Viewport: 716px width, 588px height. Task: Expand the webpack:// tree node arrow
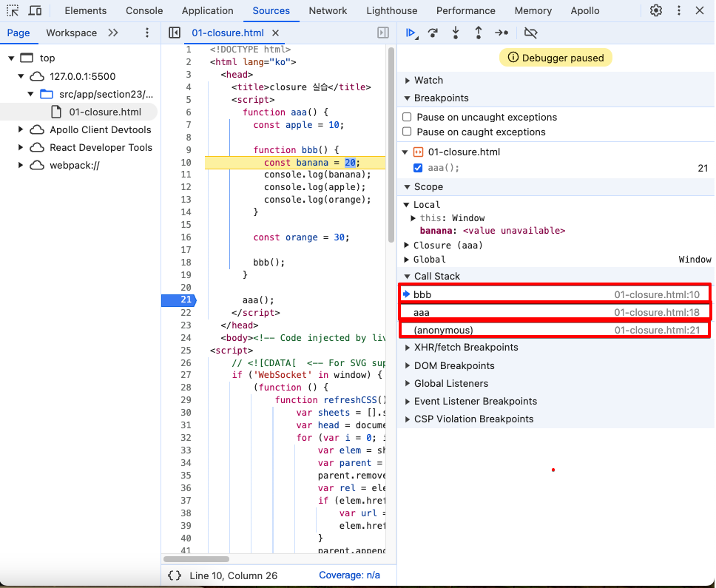tap(21, 165)
